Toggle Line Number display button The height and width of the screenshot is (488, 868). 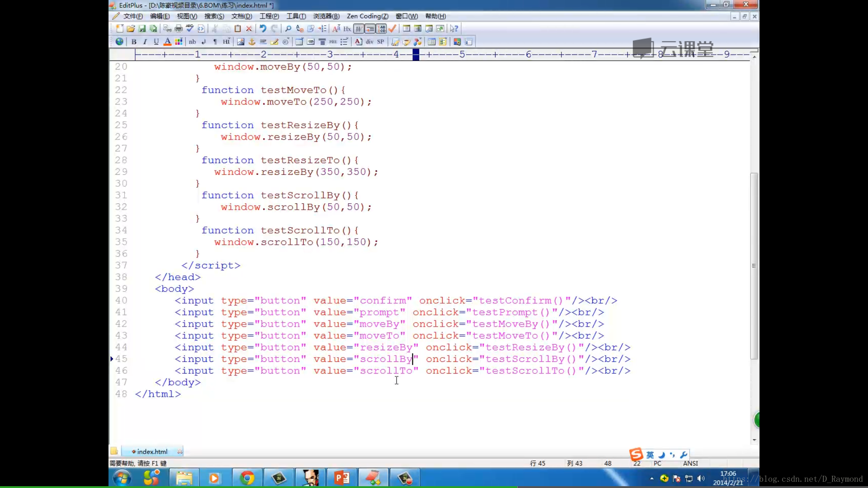click(x=382, y=28)
